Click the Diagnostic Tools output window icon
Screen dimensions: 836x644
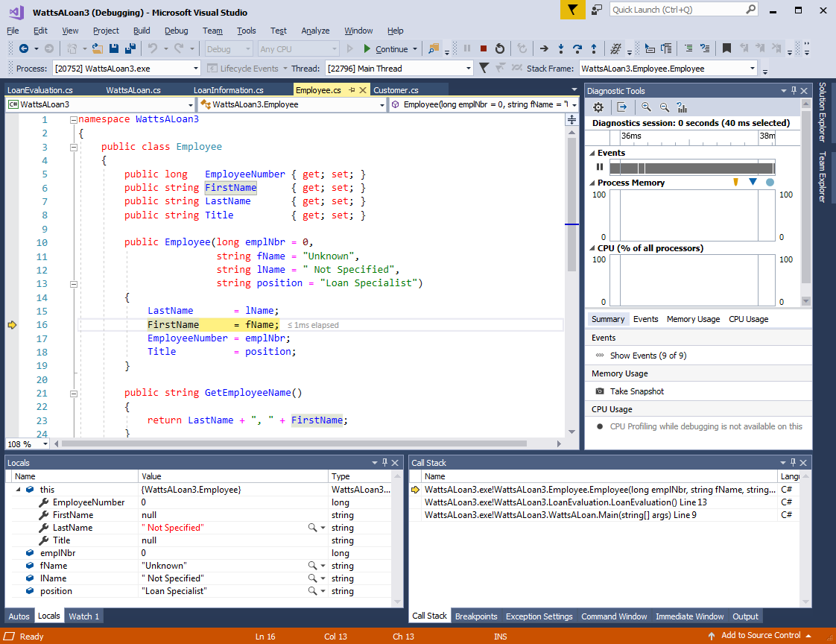click(x=621, y=107)
